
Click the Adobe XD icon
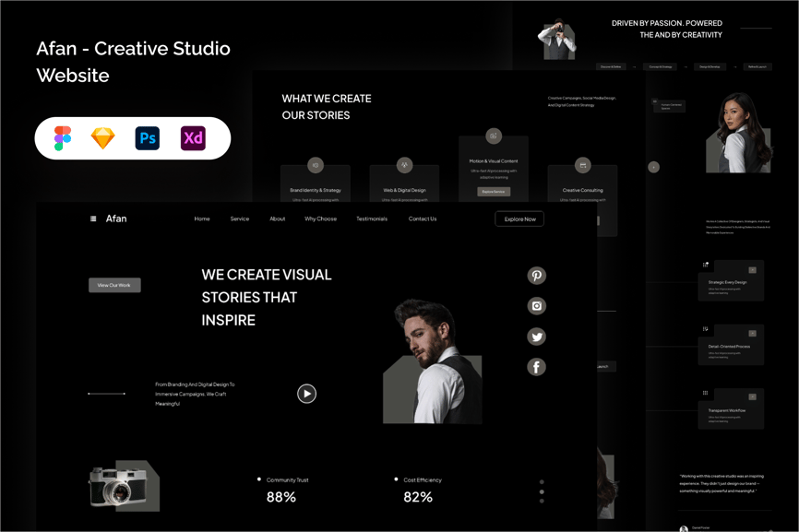(193, 138)
